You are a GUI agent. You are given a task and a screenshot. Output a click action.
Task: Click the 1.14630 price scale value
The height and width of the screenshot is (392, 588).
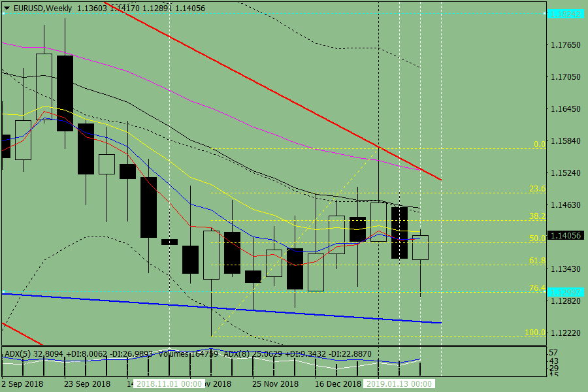(x=566, y=205)
